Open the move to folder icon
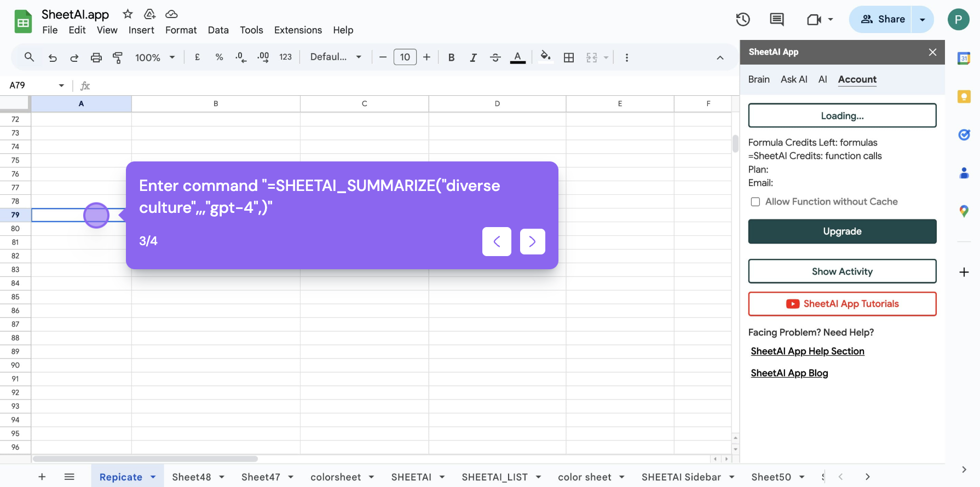This screenshot has width=980, height=487. pyautogui.click(x=149, y=14)
